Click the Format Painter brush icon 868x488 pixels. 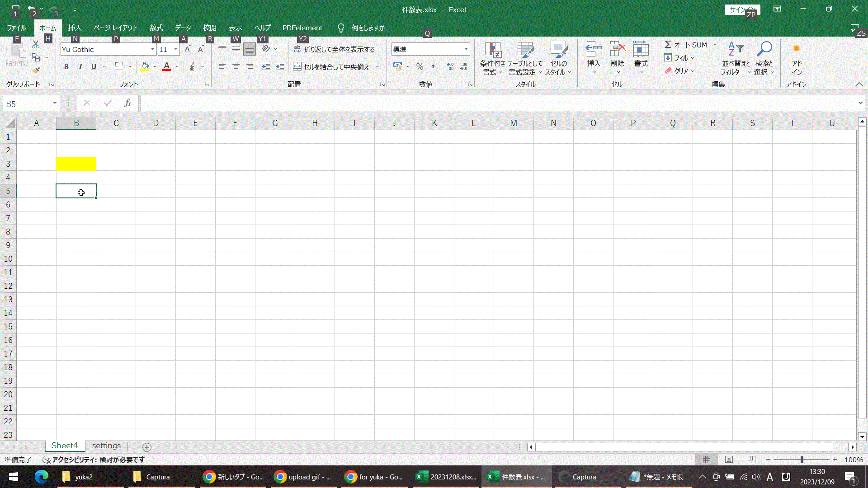point(36,70)
